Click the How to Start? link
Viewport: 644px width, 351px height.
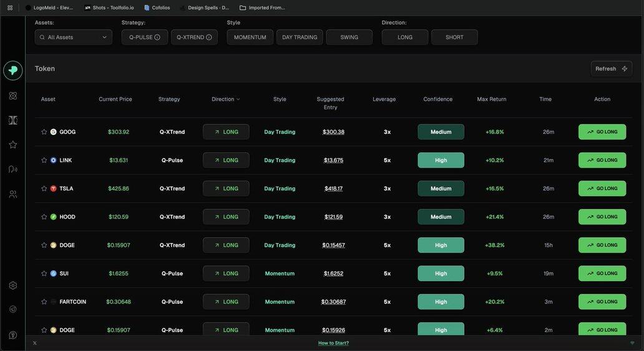(333, 343)
